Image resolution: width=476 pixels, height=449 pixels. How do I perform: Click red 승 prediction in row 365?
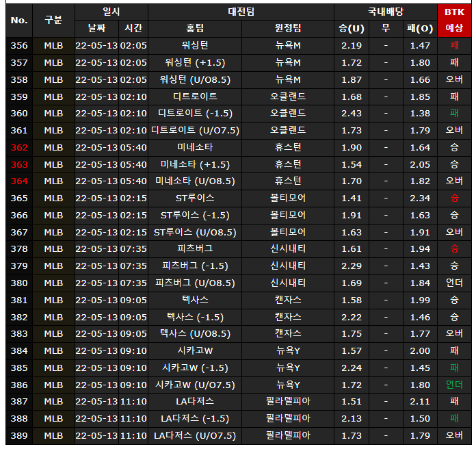click(x=454, y=198)
